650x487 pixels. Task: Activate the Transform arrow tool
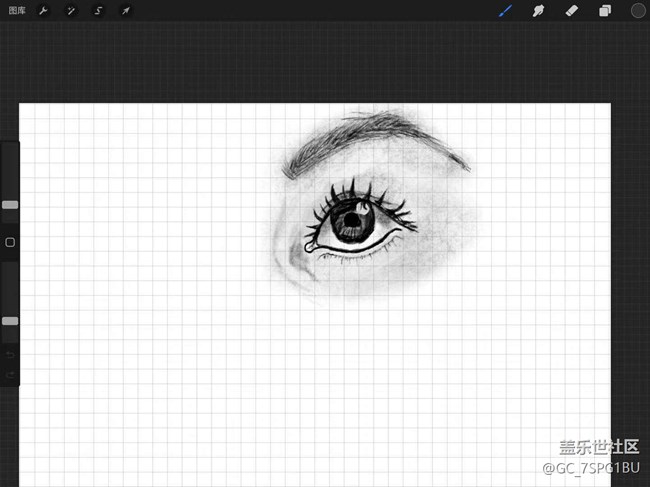tap(125, 11)
